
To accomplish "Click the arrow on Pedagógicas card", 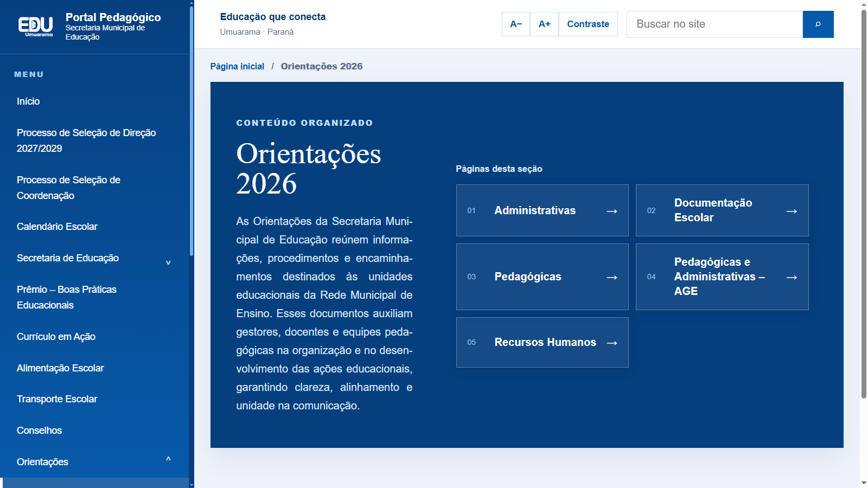I will [x=612, y=277].
